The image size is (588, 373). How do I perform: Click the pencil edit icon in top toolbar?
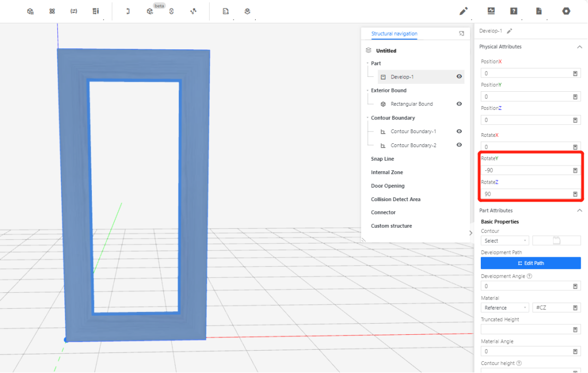pos(463,11)
